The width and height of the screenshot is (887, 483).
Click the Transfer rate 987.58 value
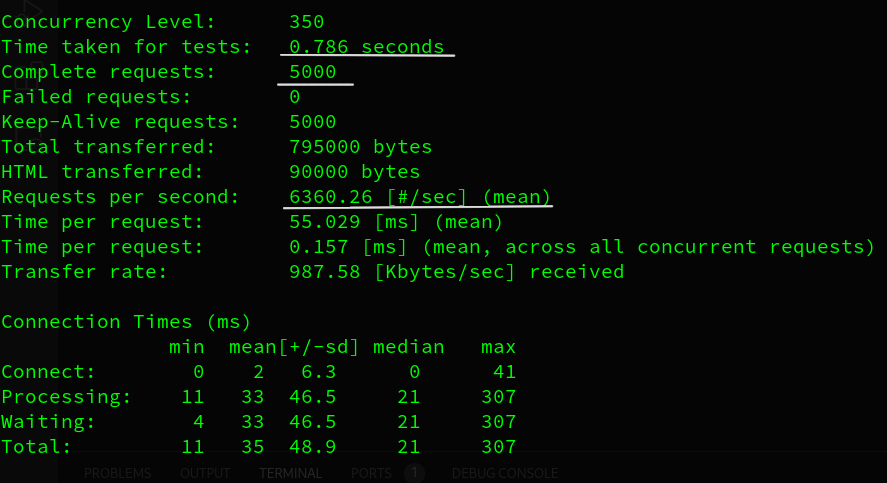324,272
